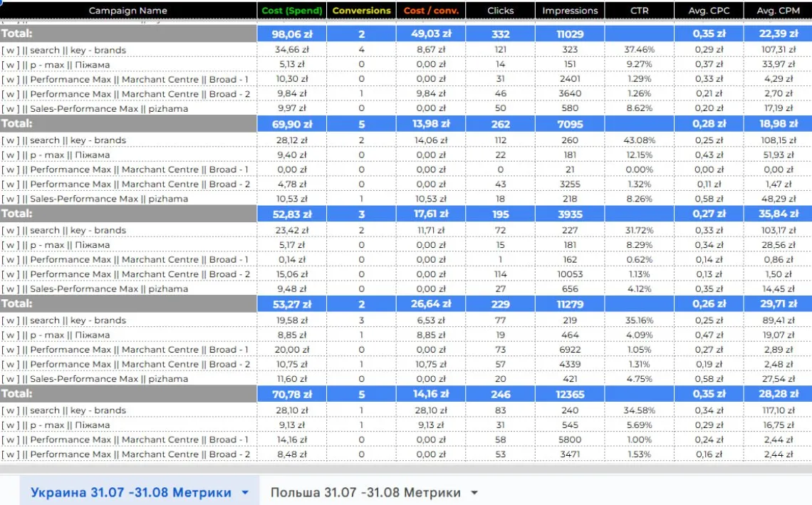The width and height of the screenshot is (812, 505).
Task: Click the total cost cell 69,90 zł
Action: click(x=291, y=124)
